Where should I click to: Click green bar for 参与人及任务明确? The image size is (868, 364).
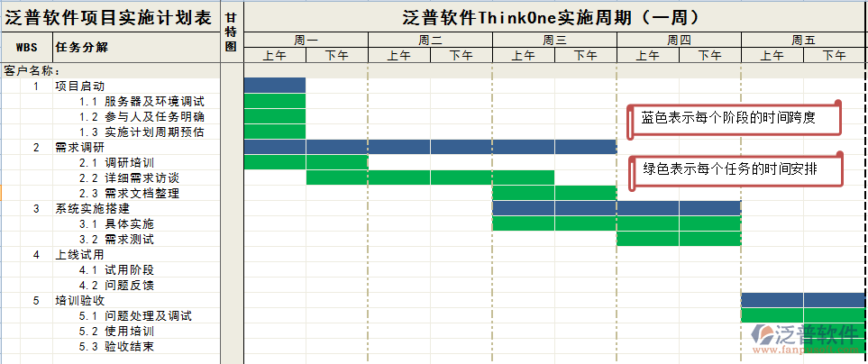(275, 116)
